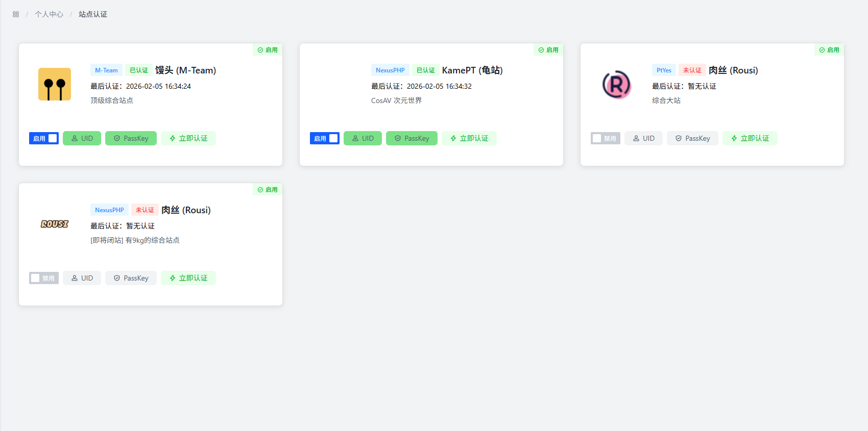The image size is (868, 431).
Task: Click 暂无认证 text on NexusPHP Rousi card
Action: (140, 226)
